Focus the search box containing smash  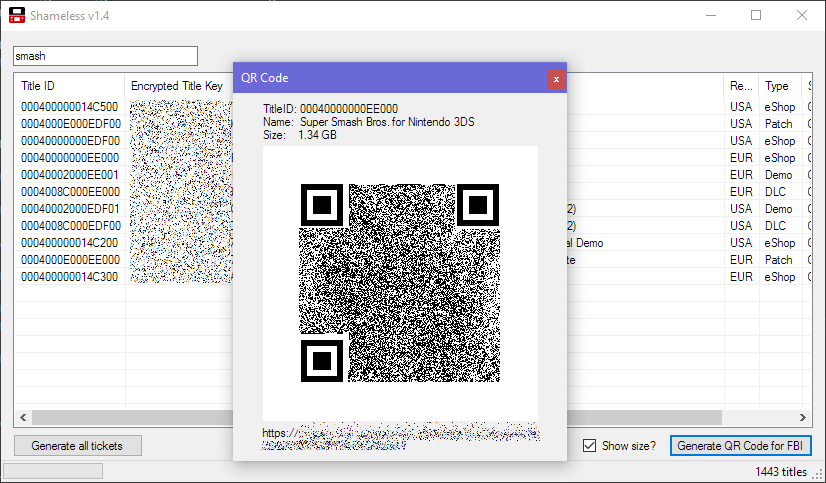pyautogui.click(x=105, y=56)
